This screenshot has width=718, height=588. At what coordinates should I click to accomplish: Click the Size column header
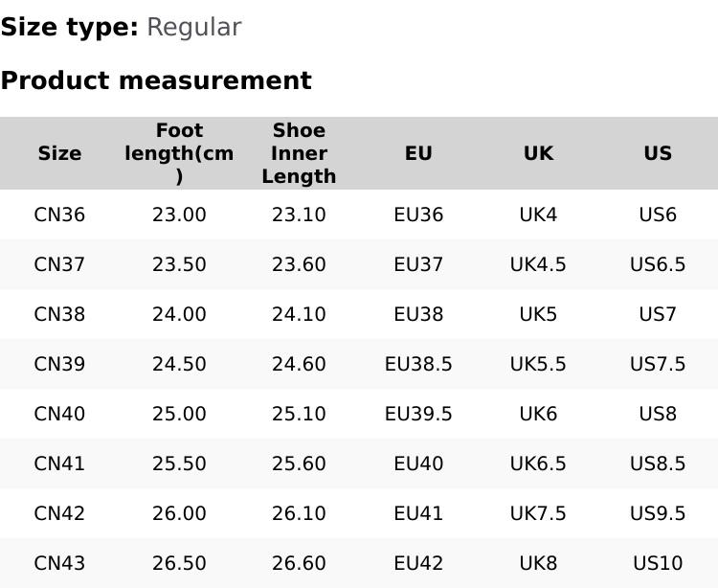[x=59, y=153]
